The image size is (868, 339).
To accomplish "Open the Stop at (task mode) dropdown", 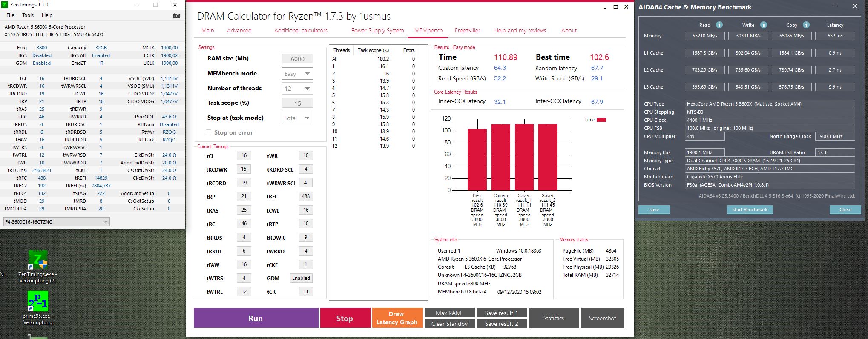I will 298,118.
